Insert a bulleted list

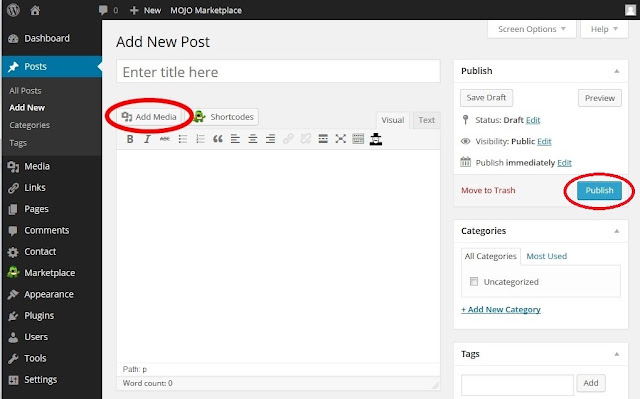[x=182, y=139]
